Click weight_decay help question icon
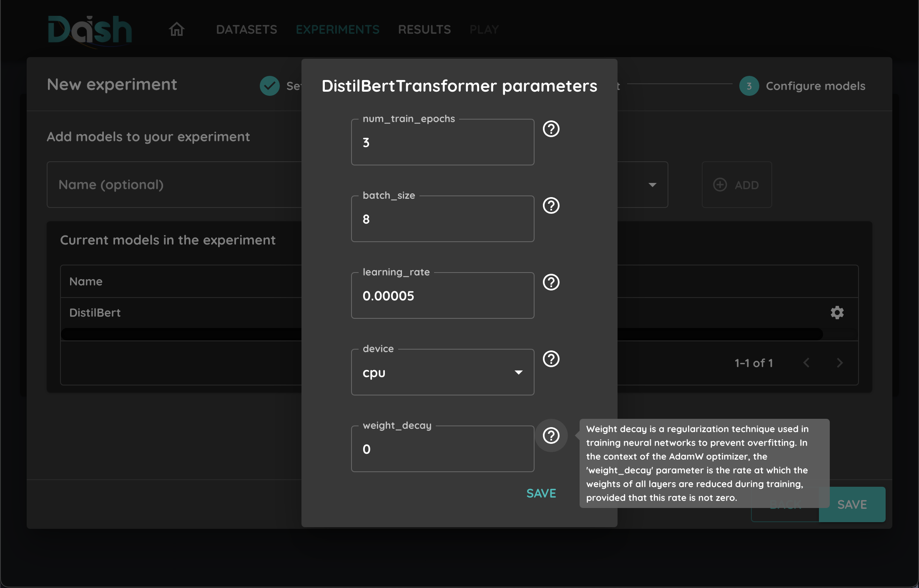The image size is (919, 588). 551,435
